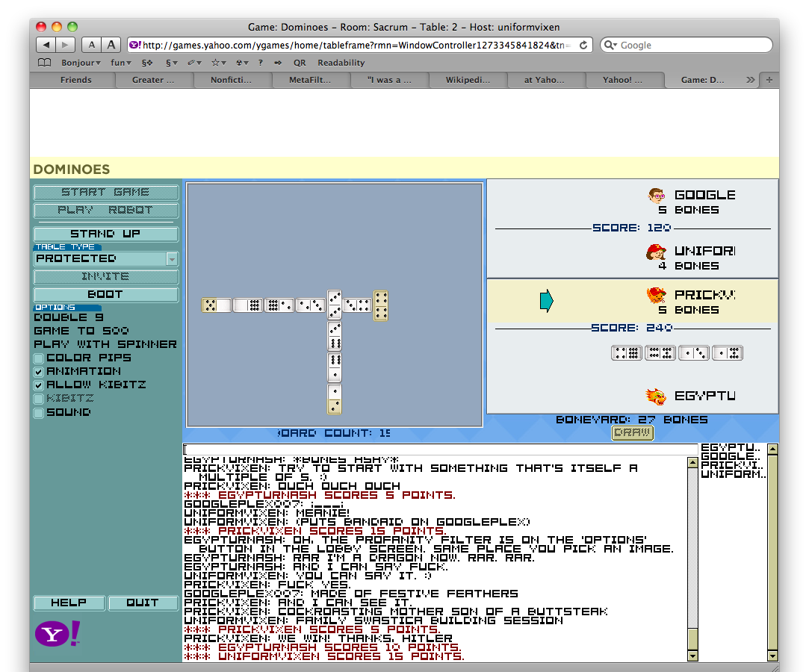Click the Egypturnash dragon avatar
Screen dimensions: 809x672
pyautogui.click(x=656, y=396)
